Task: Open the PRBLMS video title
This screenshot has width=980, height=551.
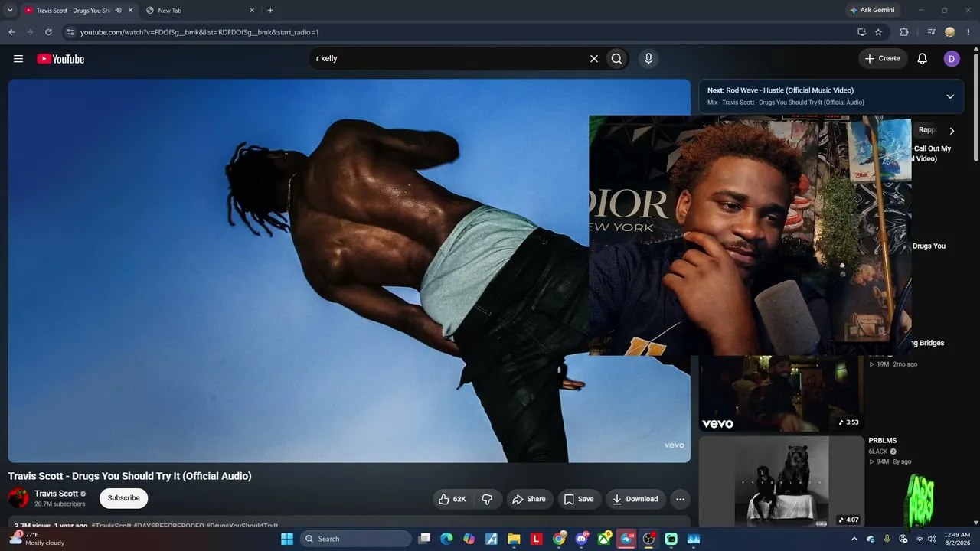Action: click(883, 441)
